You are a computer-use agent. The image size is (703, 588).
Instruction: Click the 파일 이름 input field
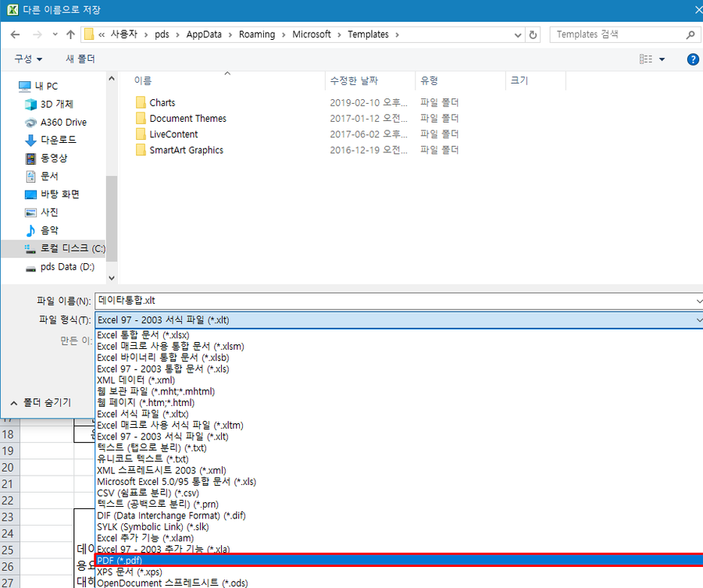(399, 301)
